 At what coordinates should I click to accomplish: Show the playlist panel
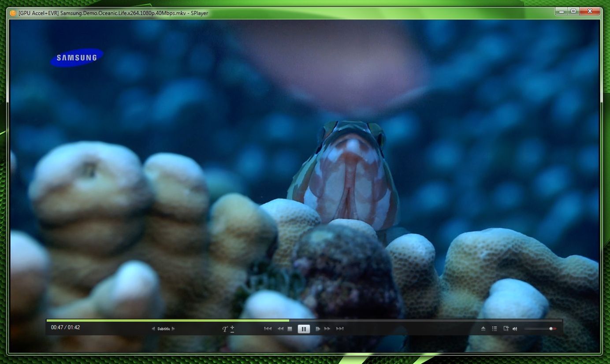(495, 329)
